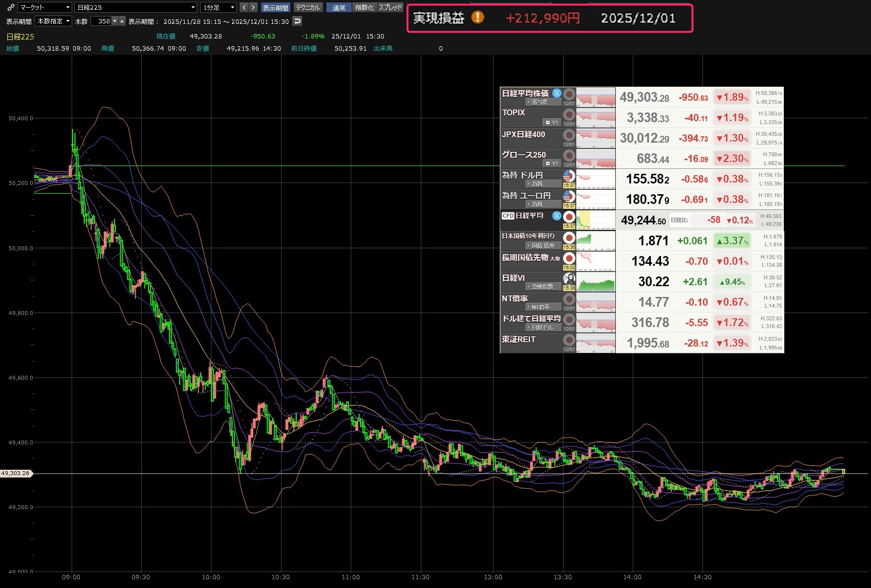Select 通常 chart display mode

[x=339, y=7]
